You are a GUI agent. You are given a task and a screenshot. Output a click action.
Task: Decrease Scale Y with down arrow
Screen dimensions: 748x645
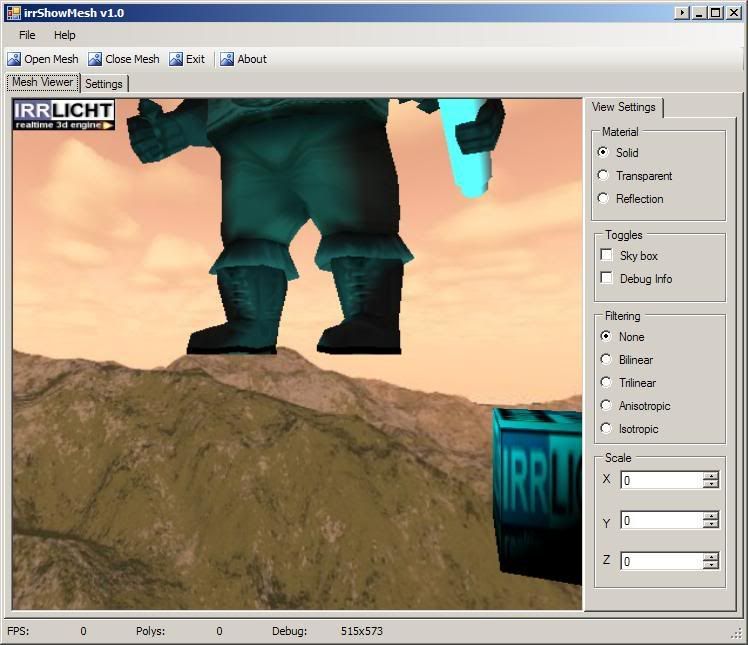711,524
